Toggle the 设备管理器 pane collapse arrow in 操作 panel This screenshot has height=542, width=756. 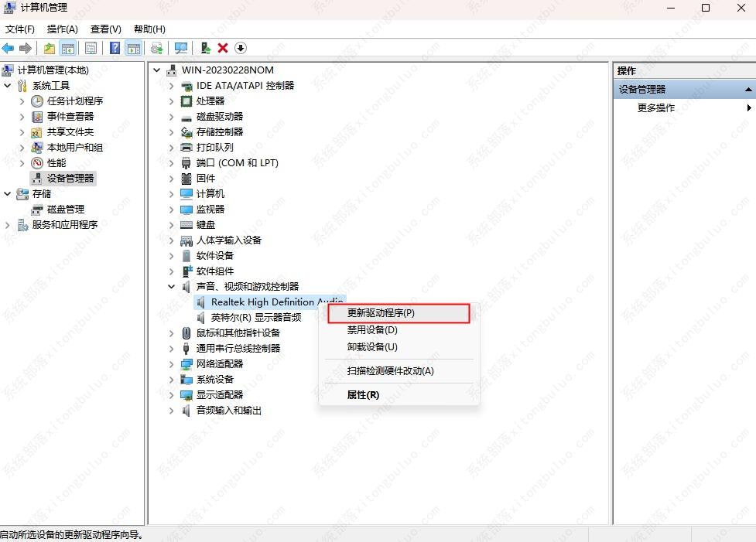click(x=747, y=88)
